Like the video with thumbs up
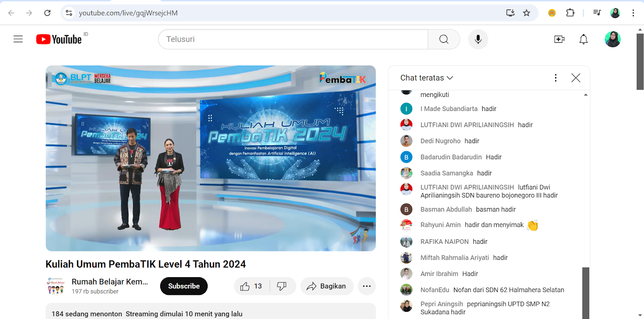The image size is (644, 319). (252, 286)
